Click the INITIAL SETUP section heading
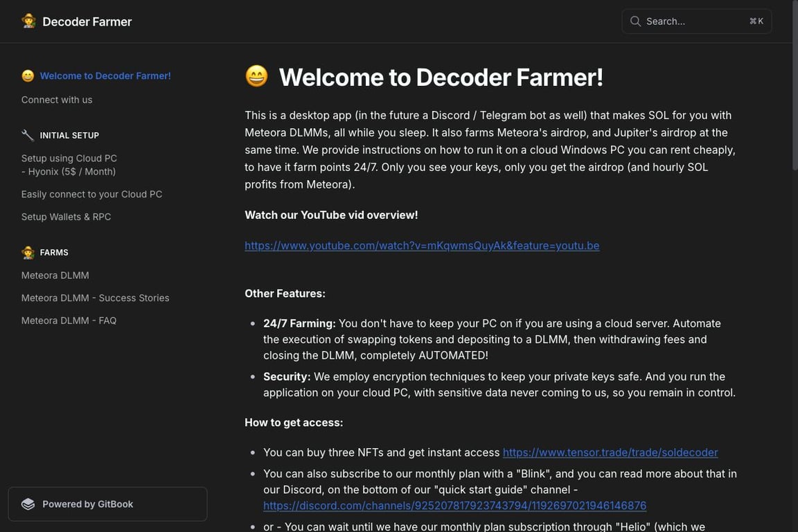This screenshot has width=798, height=532. click(69, 135)
